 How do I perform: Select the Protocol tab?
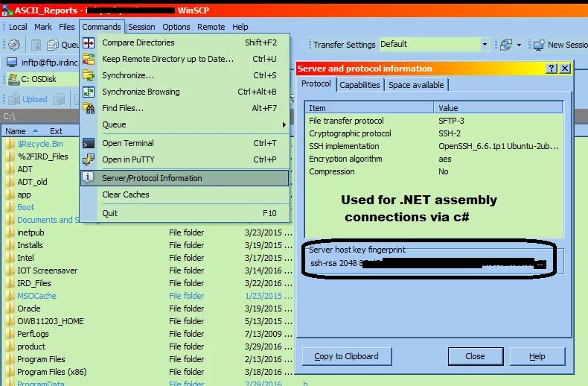pos(316,83)
